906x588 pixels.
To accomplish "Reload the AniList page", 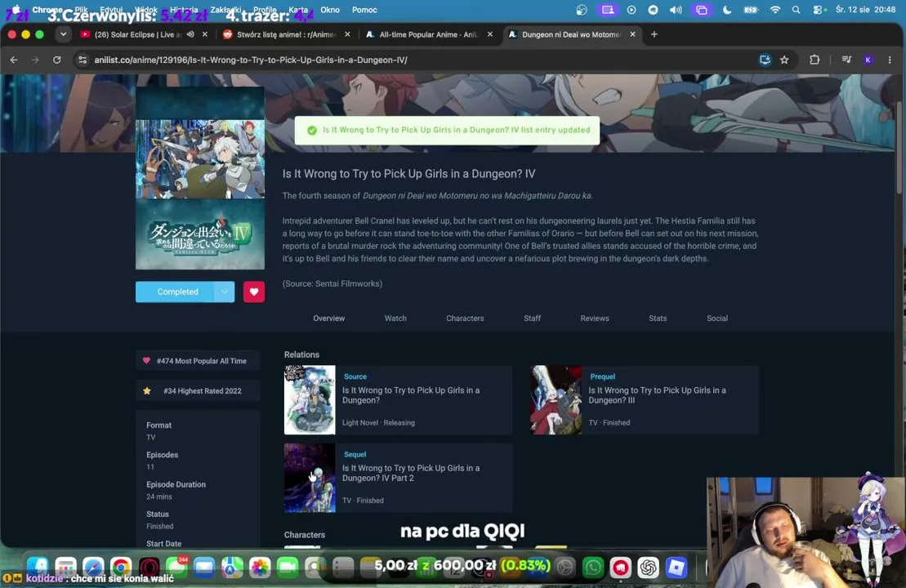I will [x=56, y=60].
